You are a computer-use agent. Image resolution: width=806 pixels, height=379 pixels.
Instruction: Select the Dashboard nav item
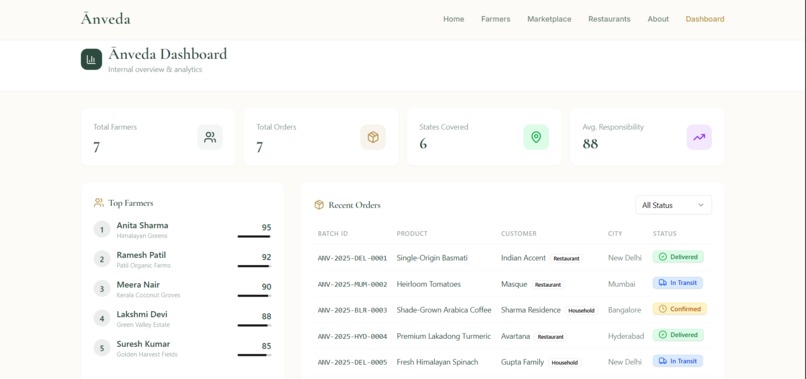(x=705, y=19)
